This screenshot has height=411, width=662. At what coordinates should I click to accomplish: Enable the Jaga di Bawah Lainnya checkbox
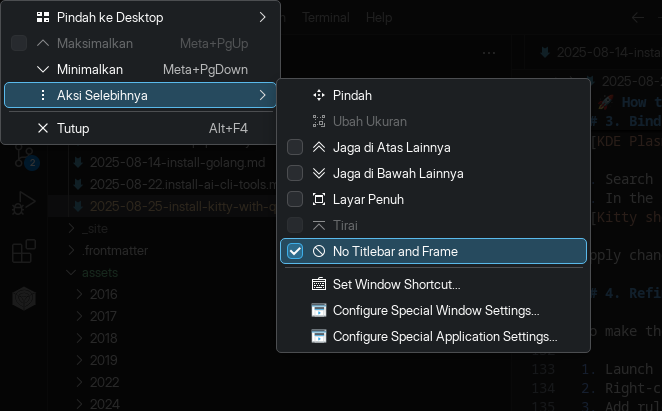tap(295, 173)
